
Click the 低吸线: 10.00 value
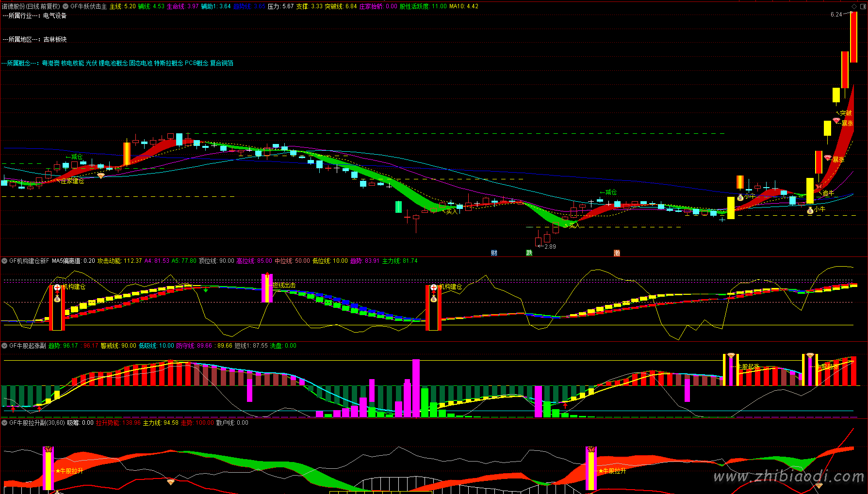156,346
